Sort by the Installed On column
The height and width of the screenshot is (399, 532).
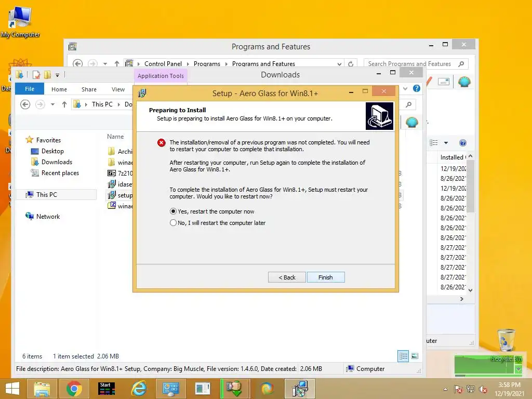point(453,157)
